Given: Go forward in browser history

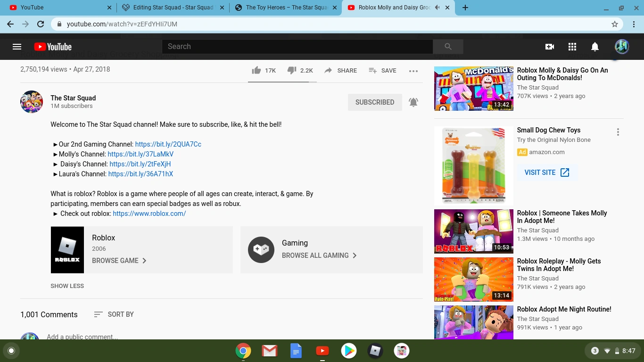Looking at the screenshot, I should [x=25, y=24].
